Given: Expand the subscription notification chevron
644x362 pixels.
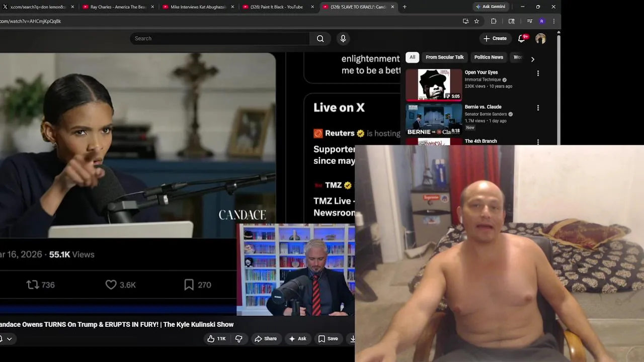Looking at the screenshot, I should click(9, 339).
